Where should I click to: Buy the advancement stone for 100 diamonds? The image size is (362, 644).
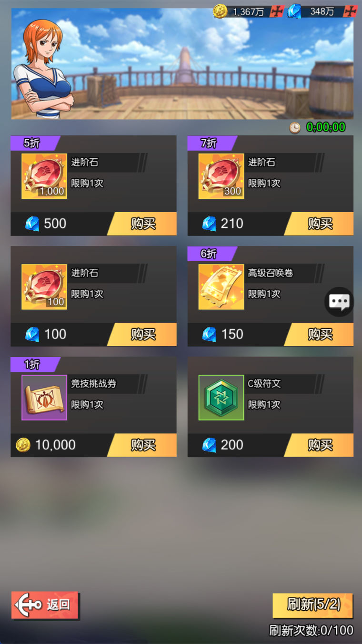(x=142, y=334)
